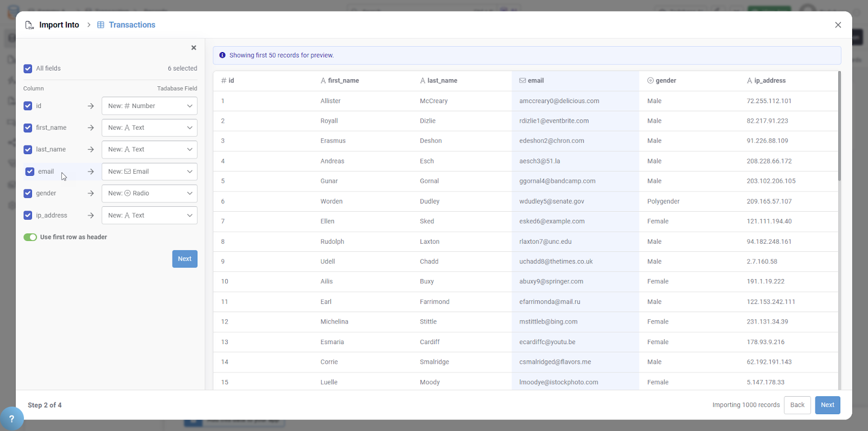Click the radio icon in gender column header

[x=650, y=80]
